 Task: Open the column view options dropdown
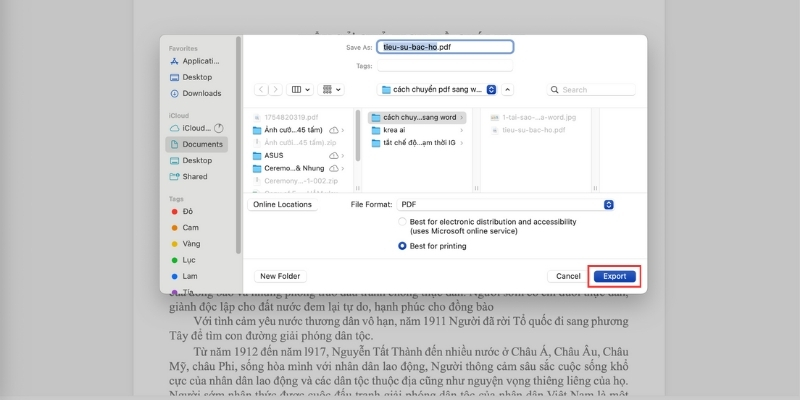tap(301, 89)
